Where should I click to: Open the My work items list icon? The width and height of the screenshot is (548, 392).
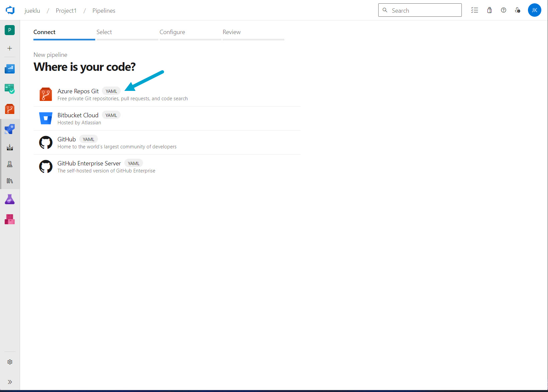(x=474, y=10)
